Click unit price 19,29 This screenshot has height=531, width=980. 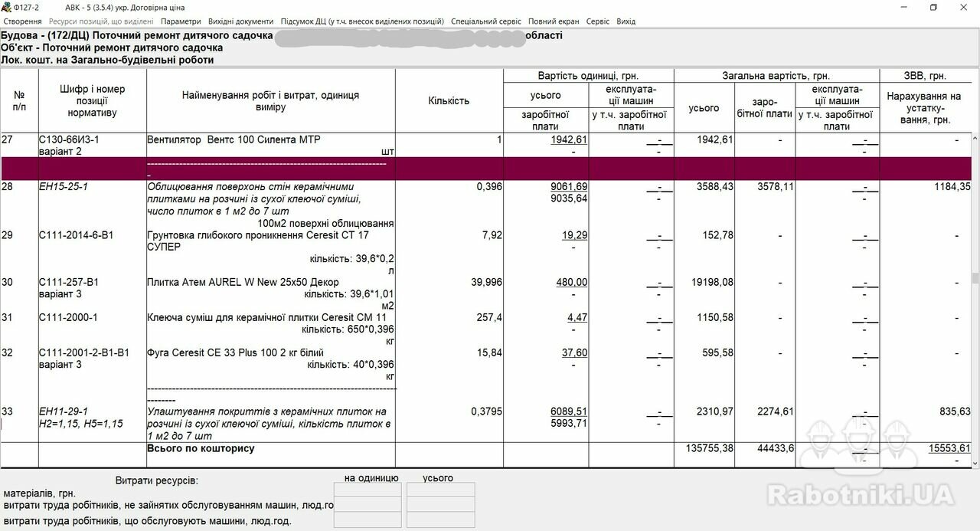point(575,235)
